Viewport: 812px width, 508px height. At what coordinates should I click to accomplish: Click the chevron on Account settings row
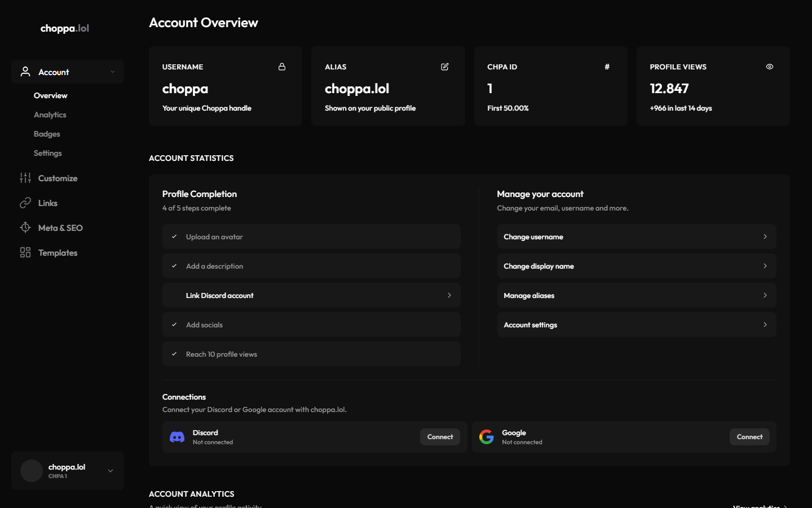(765, 325)
